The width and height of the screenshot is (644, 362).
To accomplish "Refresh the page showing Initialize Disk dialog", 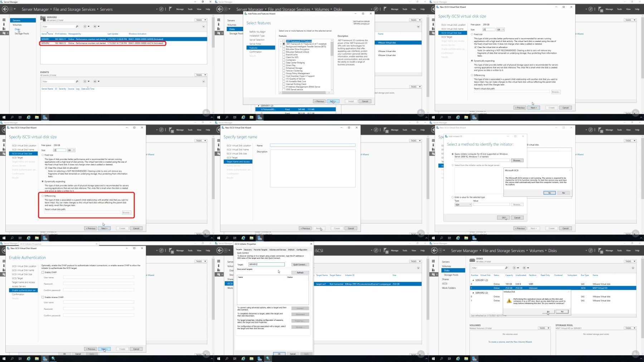I will point(591,250).
